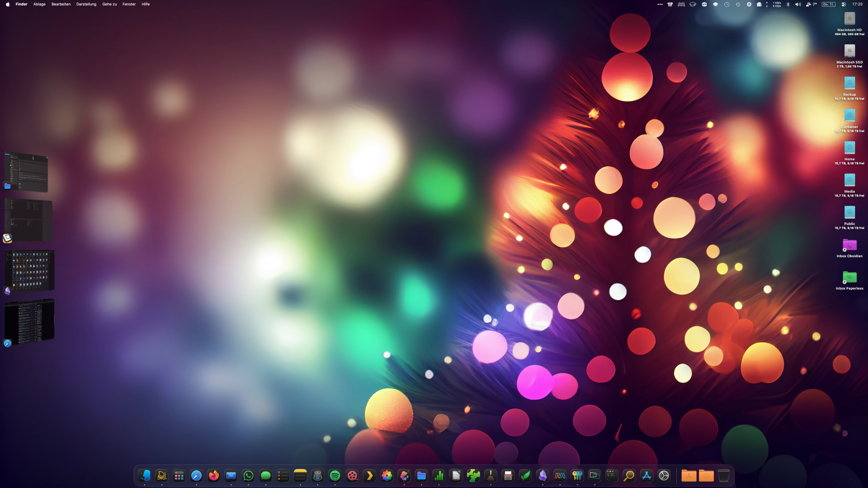Image resolution: width=868 pixels, height=488 pixels.
Task: Open Firefox from the Dock
Action: pos(214,476)
